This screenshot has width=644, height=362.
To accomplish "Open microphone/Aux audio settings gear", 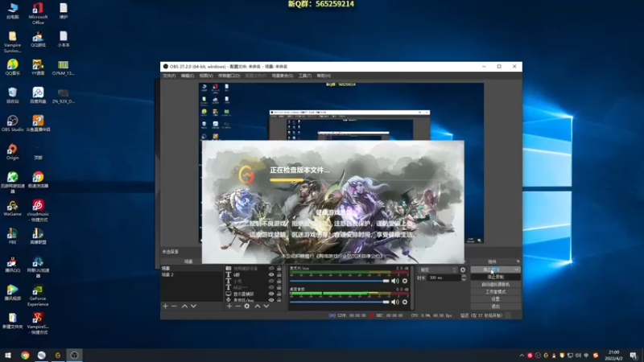I will point(405,281).
